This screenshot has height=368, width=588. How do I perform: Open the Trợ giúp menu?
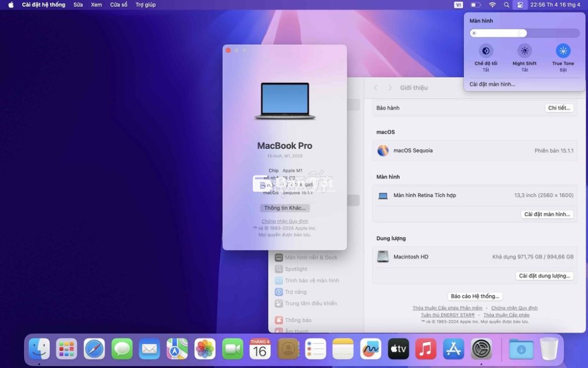tap(145, 5)
